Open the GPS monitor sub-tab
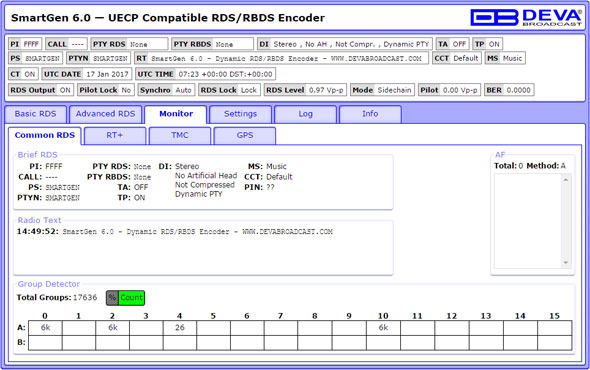The image size is (590, 370). 245,136
